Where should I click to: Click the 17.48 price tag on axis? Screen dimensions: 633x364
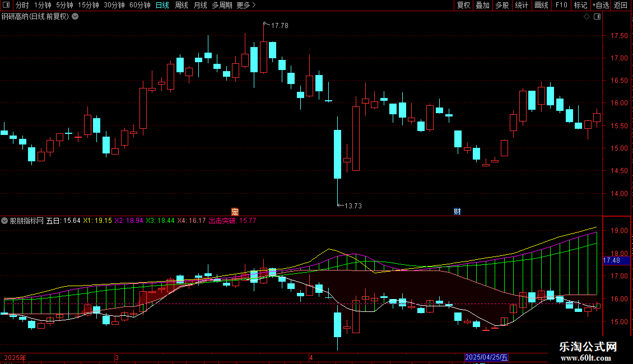coord(616,261)
